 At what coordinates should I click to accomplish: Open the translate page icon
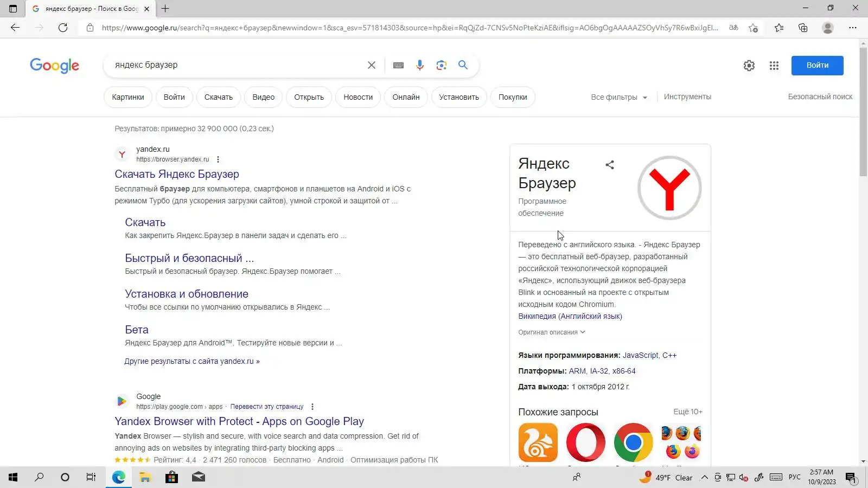click(x=733, y=28)
